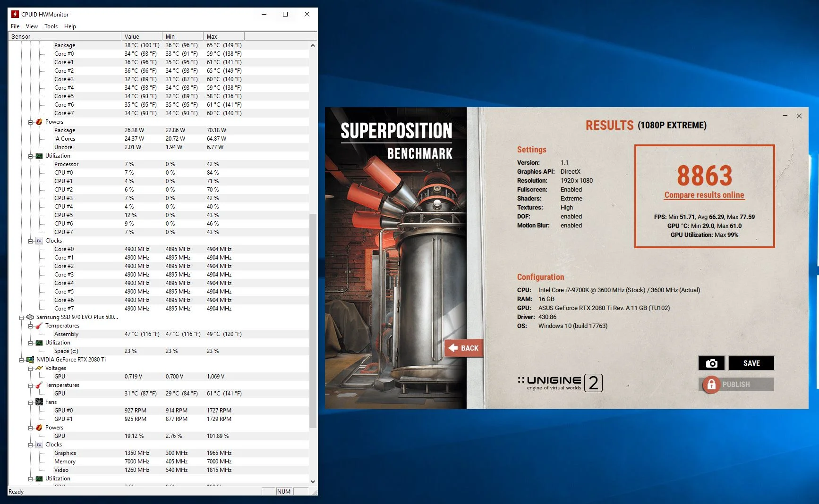Open the View menu in HWMonitor
This screenshot has width=819, height=504.
pos(32,26)
